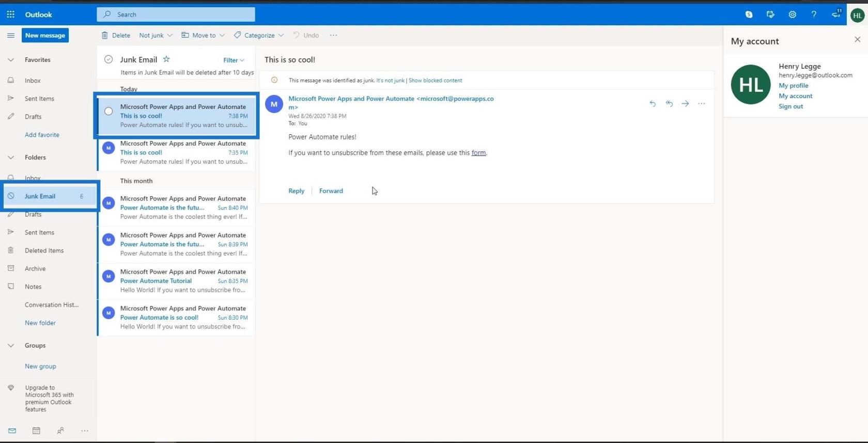
Task: Collapse the Favorites section
Action: (x=10, y=60)
